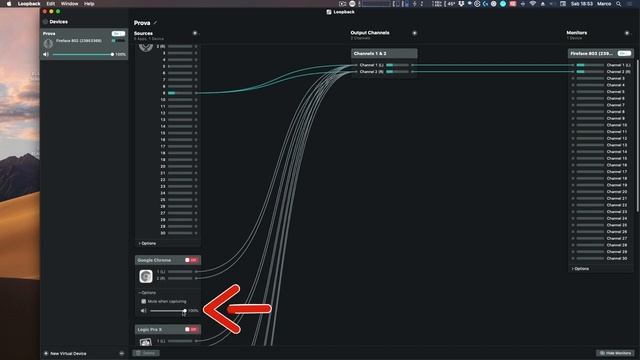Click monitor Channel 30 label

coord(617,258)
